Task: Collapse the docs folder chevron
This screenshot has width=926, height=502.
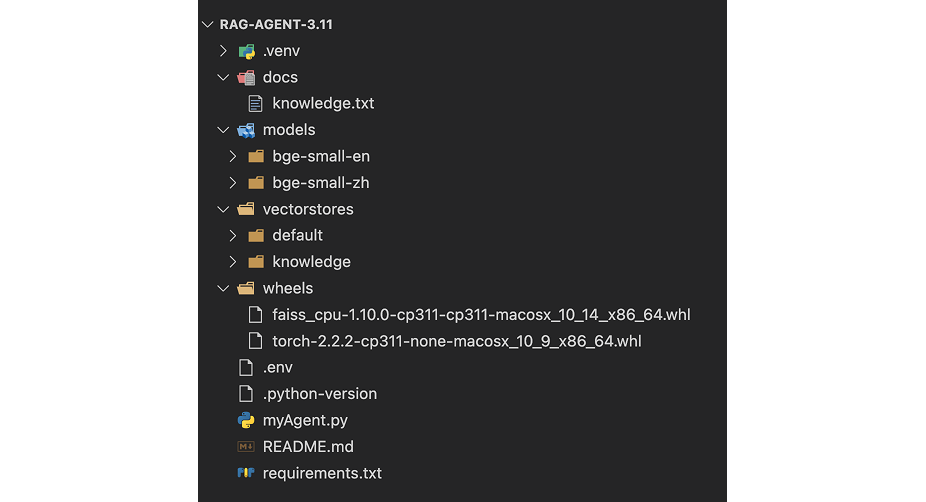Action: (x=223, y=77)
